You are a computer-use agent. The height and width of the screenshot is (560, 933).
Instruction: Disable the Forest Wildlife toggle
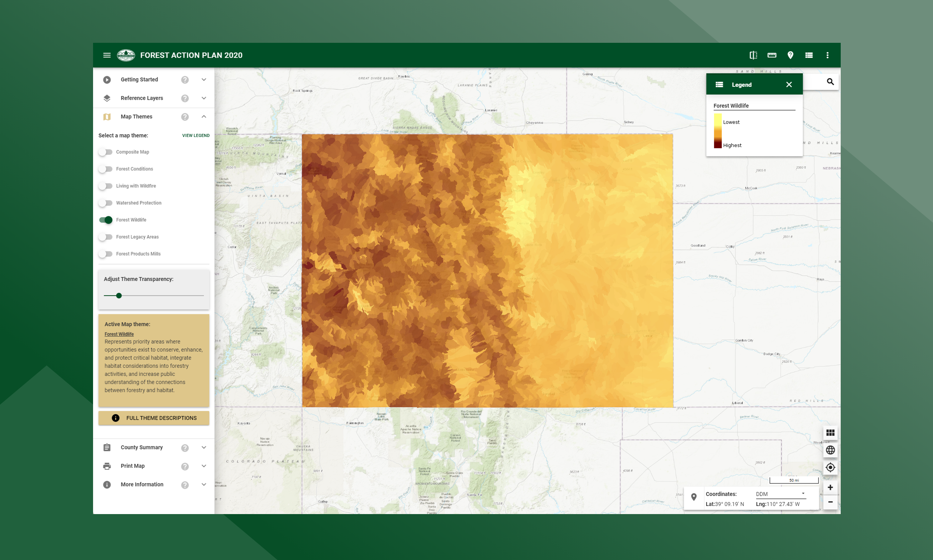106,220
